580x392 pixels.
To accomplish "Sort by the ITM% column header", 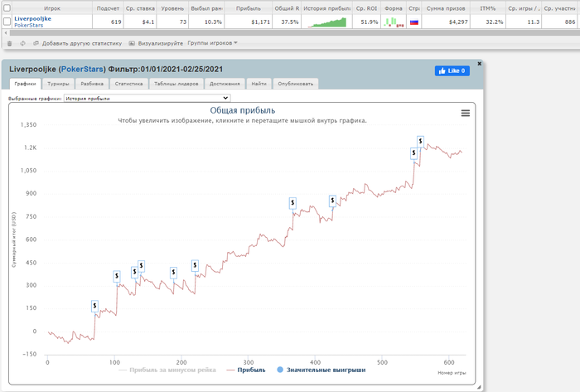I will click(488, 8).
